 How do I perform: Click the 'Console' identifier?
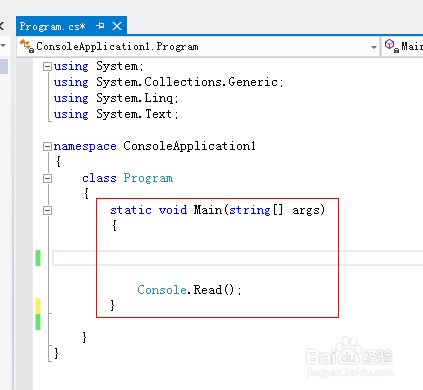click(x=162, y=290)
